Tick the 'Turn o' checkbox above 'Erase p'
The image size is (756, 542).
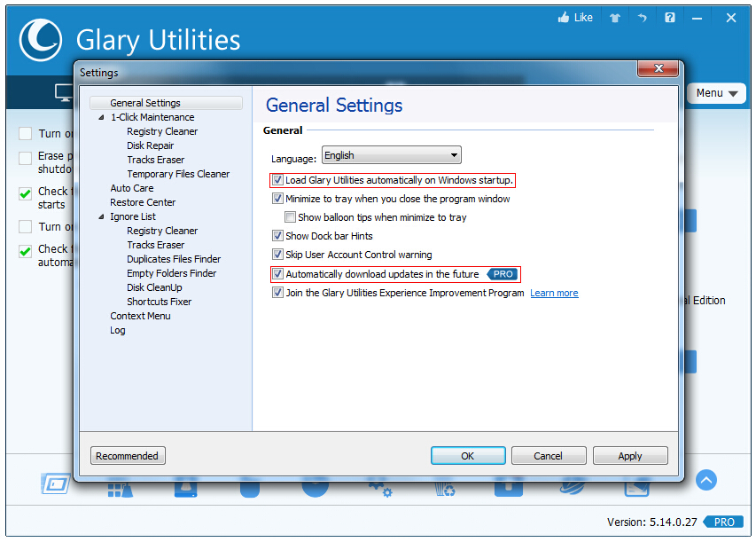coord(25,134)
